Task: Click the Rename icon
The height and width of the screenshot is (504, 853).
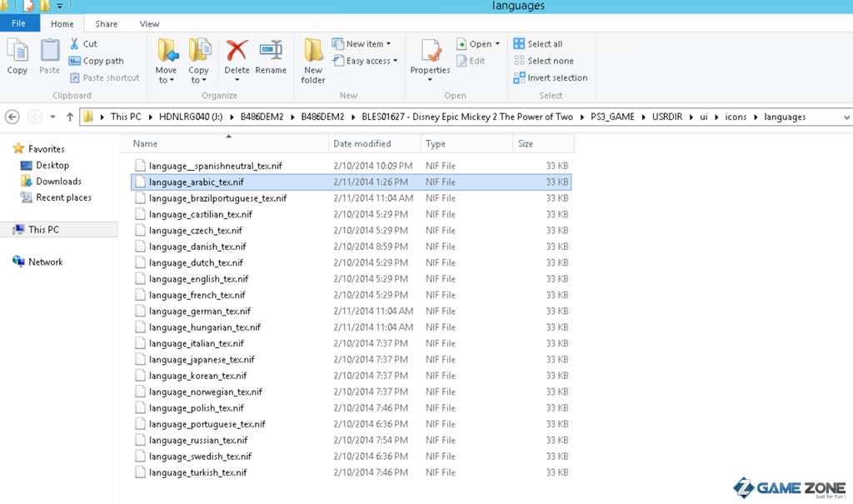Action: pos(271,51)
